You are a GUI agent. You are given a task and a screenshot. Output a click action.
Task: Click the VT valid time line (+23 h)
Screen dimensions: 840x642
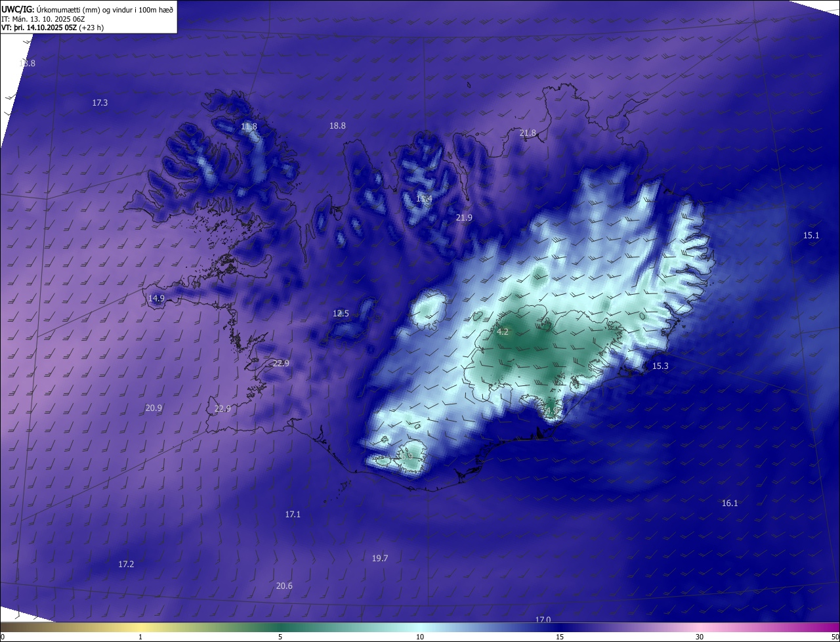[52, 28]
